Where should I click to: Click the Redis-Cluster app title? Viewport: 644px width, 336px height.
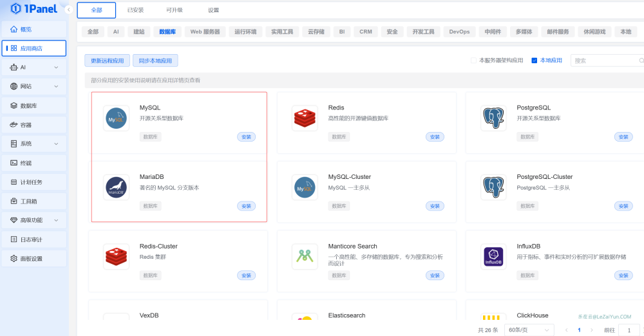(x=158, y=246)
